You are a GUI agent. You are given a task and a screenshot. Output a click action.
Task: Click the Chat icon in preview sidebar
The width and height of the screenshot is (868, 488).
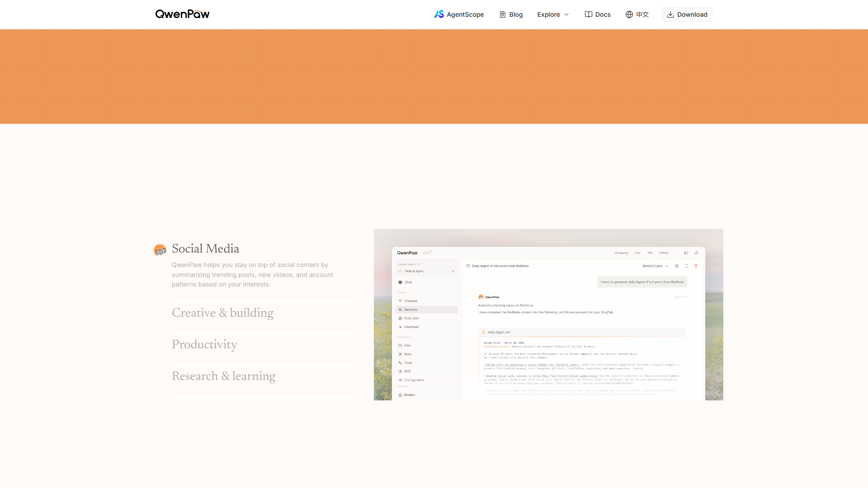[x=400, y=282]
